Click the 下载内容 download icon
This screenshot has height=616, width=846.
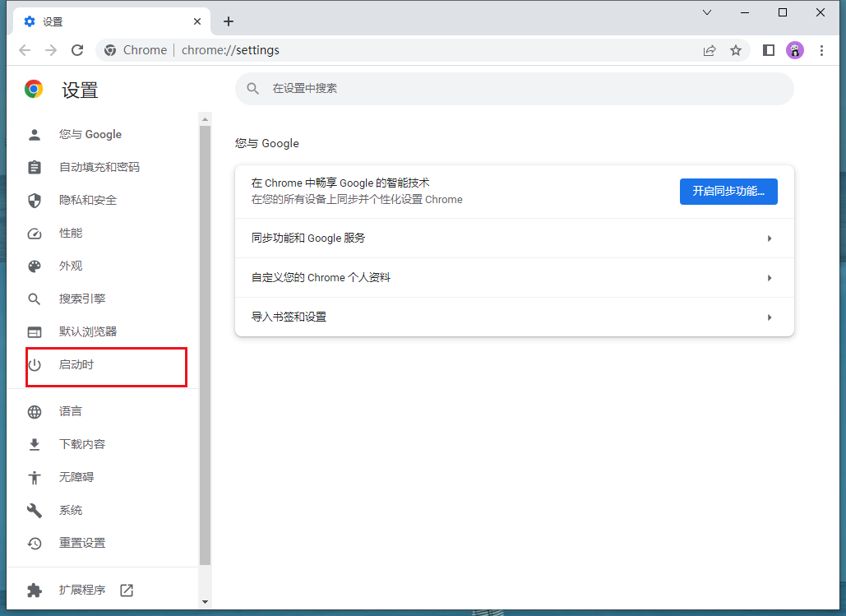[x=35, y=444]
